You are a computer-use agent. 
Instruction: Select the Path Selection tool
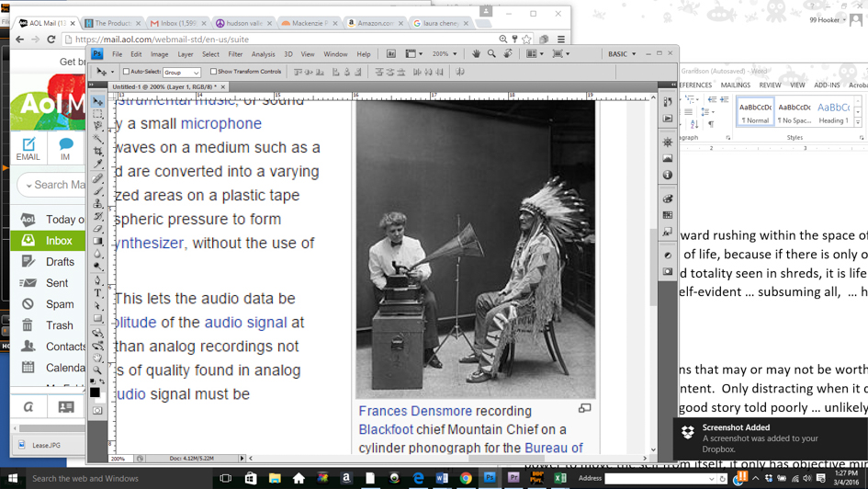pyautogui.click(x=97, y=305)
